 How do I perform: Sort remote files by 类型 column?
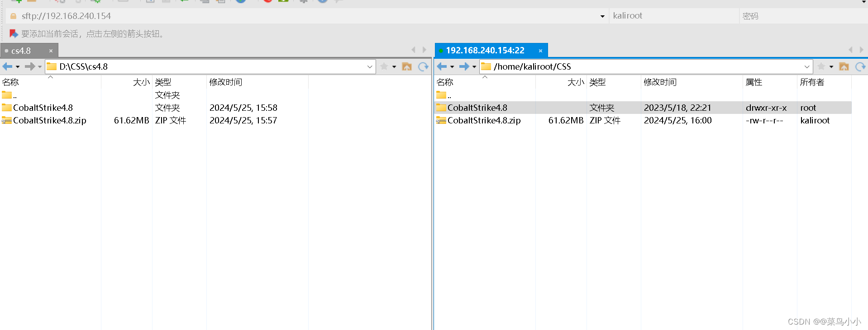pos(614,82)
